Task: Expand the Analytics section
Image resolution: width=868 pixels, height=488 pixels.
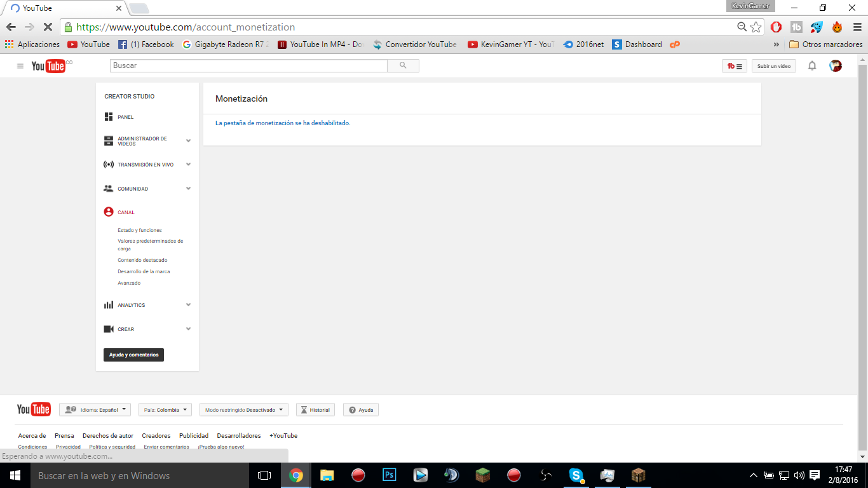Action: tap(188, 305)
